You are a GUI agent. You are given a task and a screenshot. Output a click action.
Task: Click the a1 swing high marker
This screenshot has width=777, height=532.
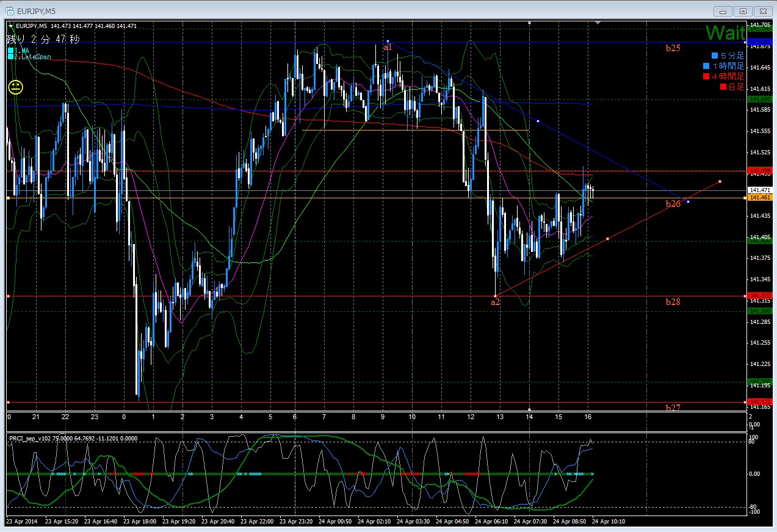coord(387,46)
